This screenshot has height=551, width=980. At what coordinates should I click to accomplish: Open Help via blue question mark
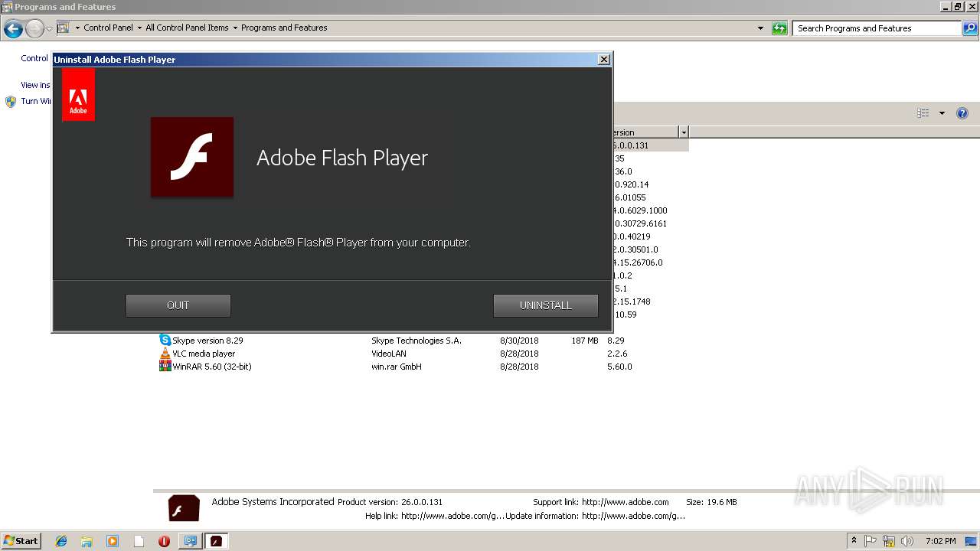point(962,113)
